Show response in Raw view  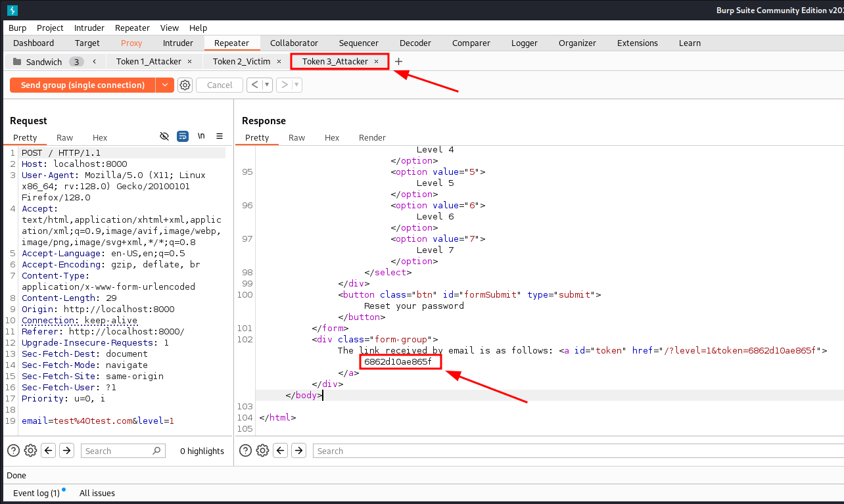[297, 137]
